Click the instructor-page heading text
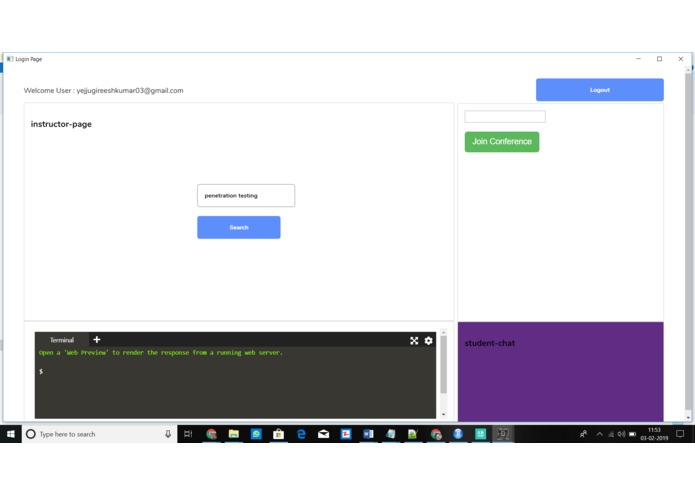This screenshot has width=695, height=494. [61, 124]
